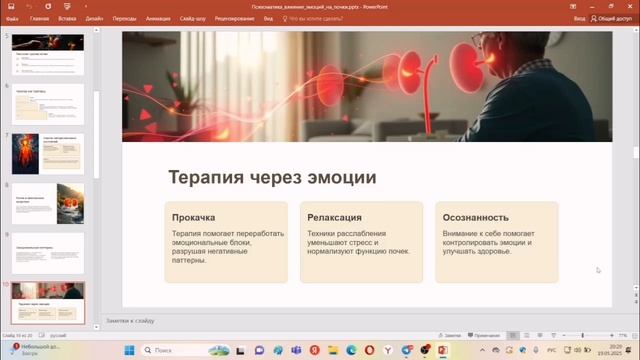640x360 pixels.
Task: Click the weather widget on taskbar
Action: point(35,350)
